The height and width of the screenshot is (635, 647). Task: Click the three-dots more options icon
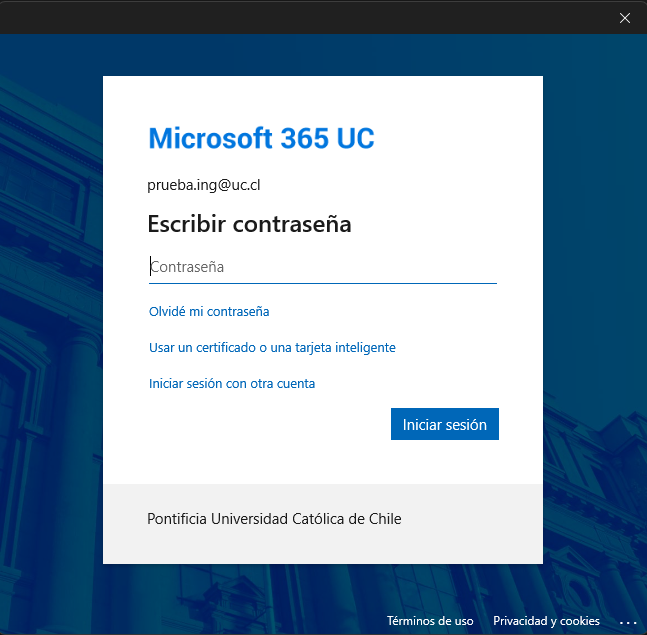[628, 621]
